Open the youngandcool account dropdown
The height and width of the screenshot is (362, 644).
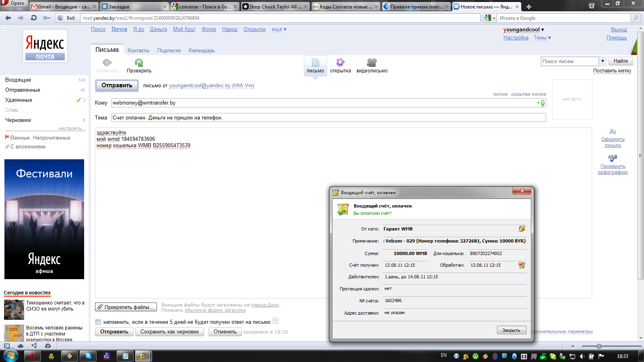[x=524, y=30]
